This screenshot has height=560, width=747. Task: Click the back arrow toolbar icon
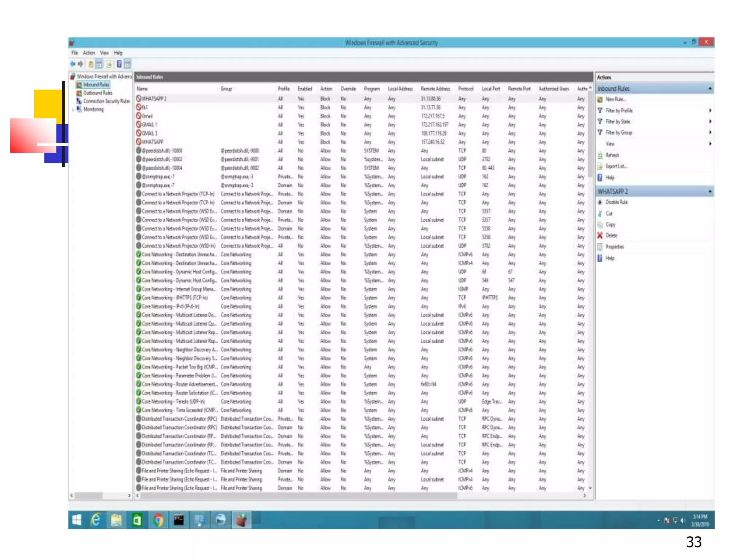73,64
